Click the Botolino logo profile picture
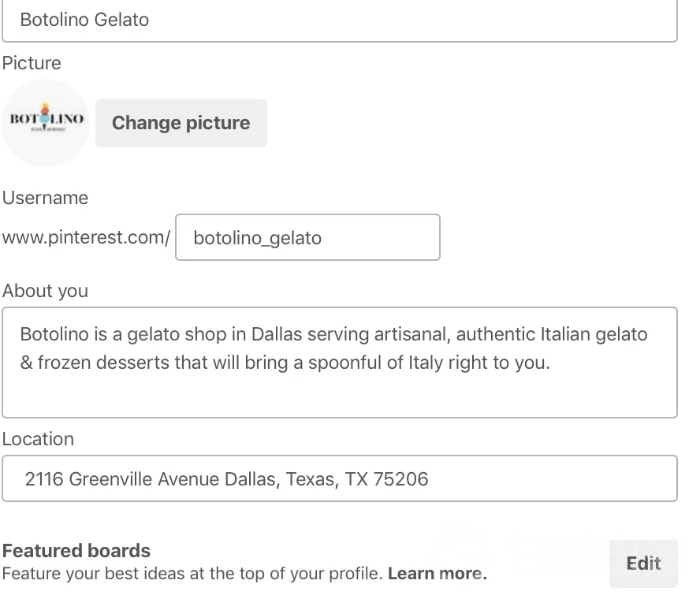The image size is (700, 610). pyautogui.click(x=46, y=123)
